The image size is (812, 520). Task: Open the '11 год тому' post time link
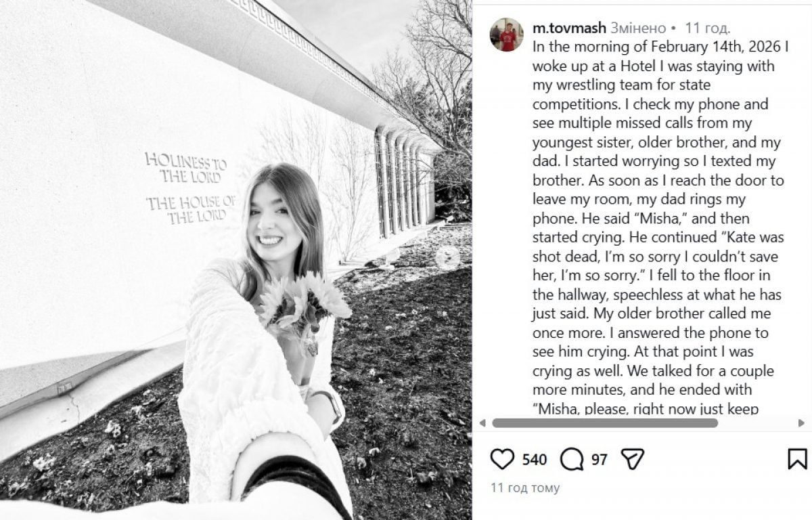(525, 487)
